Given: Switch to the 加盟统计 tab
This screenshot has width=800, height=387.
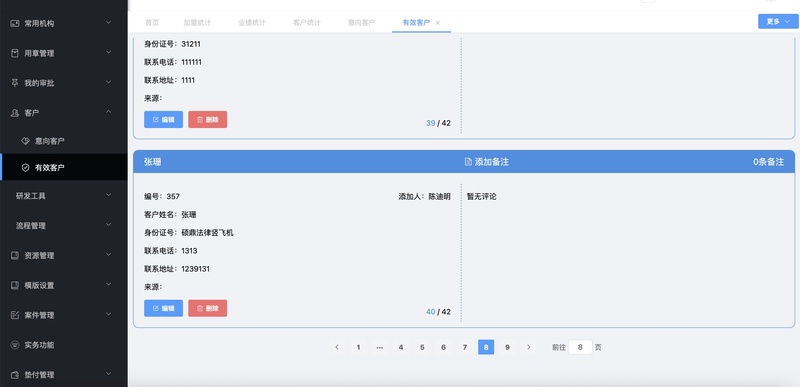Looking at the screenshot, I should [197, 22].
